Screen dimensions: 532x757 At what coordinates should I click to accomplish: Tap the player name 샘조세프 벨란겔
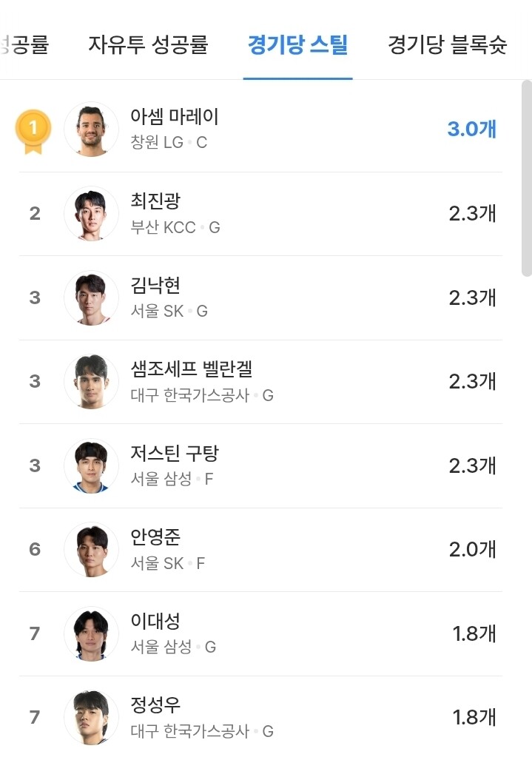pyautogui.click(x=192, y=369)
